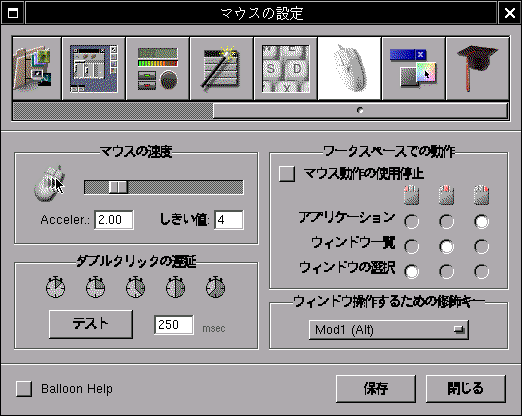
Task: Click the 閉じる close button
Action: (x=466, y=389)
